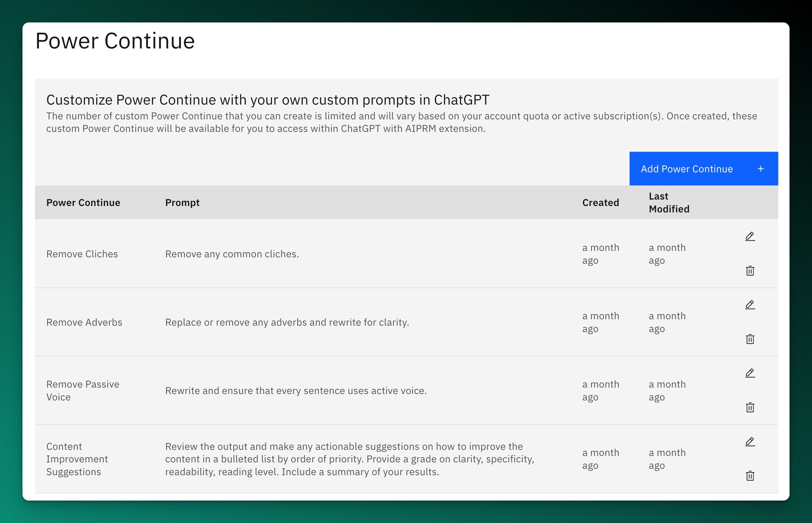Edit Content Improvement Suggestions entry
Screen dimensions: 812x523
pyautogui.click(x=750, y=442)
